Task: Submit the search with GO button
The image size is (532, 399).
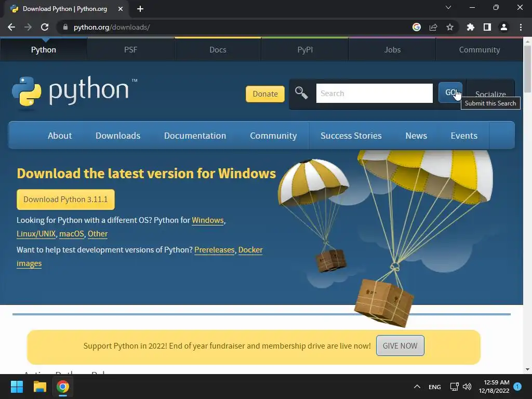Action: pyautogui.click(x=450, y=92)
